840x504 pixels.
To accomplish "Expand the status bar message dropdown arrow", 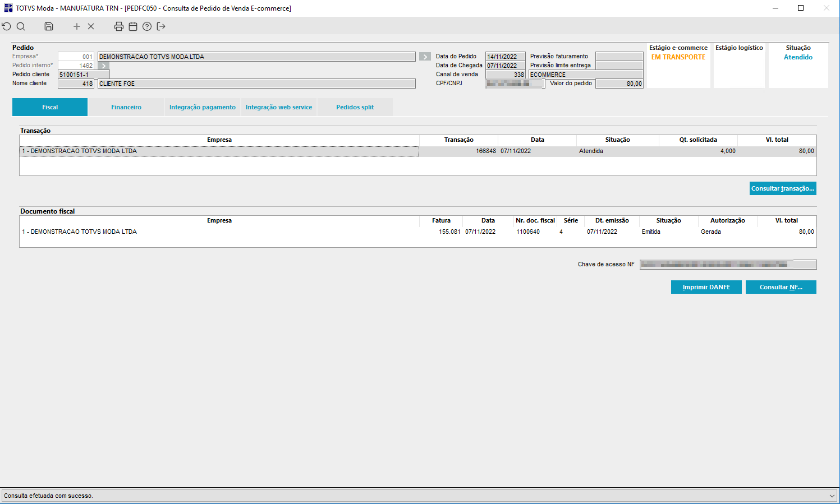I will click(x=832, y=496).
